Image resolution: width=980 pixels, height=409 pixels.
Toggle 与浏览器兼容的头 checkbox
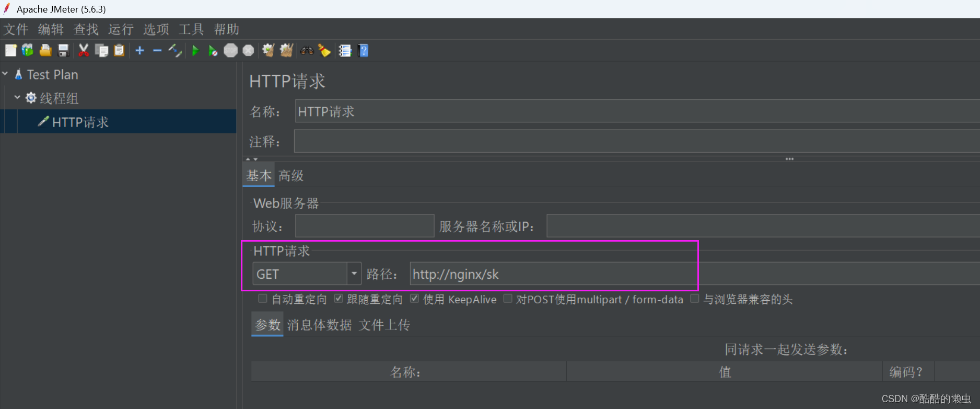click(x=695, y=299)
